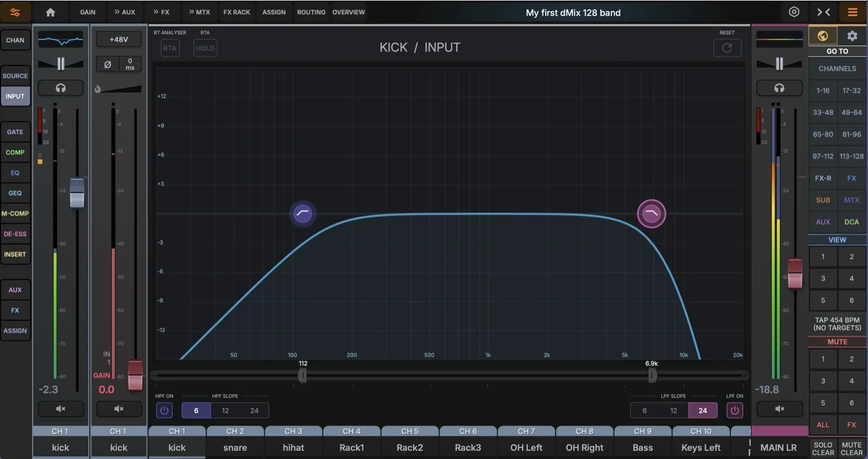This screenshot has height=459, width=868.
Task: Go to DCA group
Action: coord(851,222)
